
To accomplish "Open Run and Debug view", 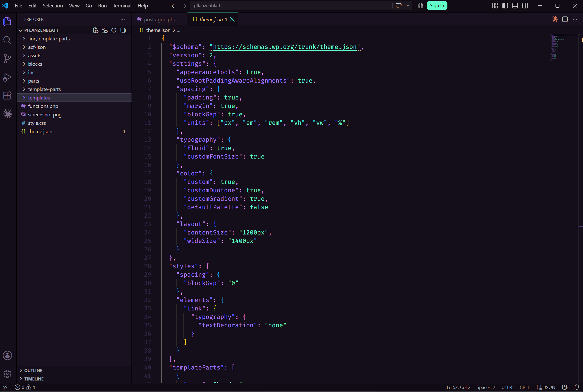I will tap(7, 77).
